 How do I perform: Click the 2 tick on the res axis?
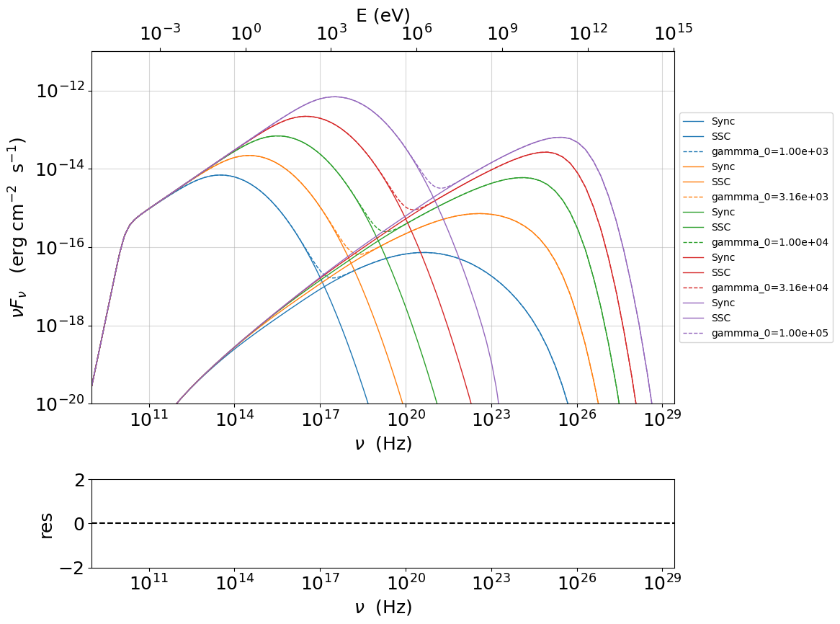[80, 481]
